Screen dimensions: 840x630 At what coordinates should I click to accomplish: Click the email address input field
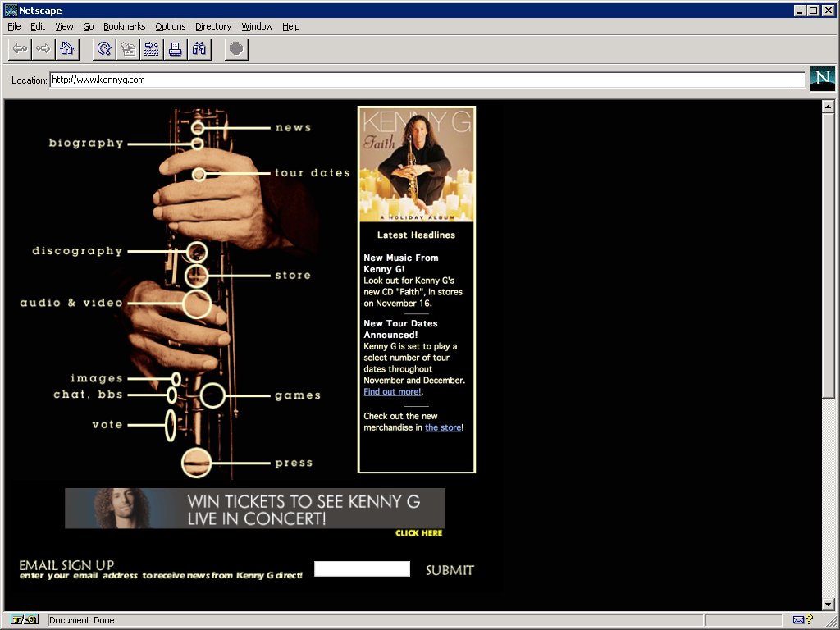[362, 569]
